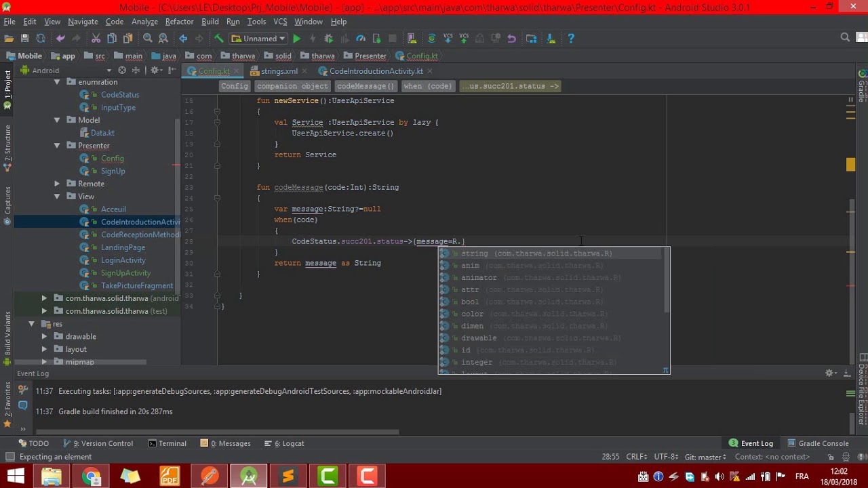Toggle tool window buttons in status bar corner
This screenshot has width=868, height=488.
click(x=9, y=457)
